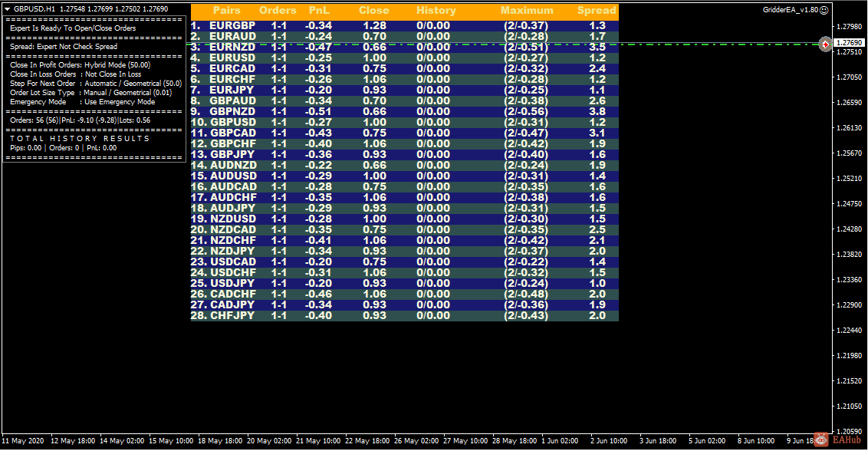The image size is (868, 451).
Task: Click EURGBP close value 1.28
Action: (375, 25)
